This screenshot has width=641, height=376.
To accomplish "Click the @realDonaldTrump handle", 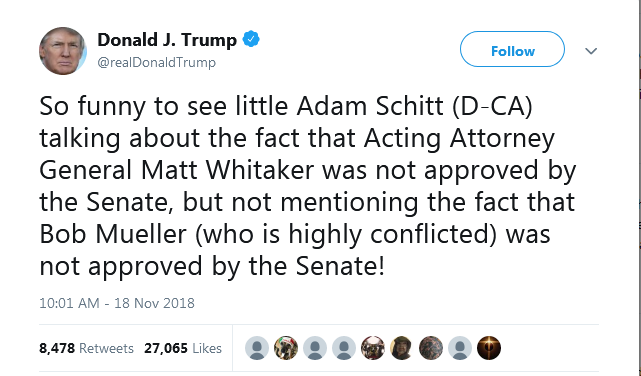I will click(156, 63).
